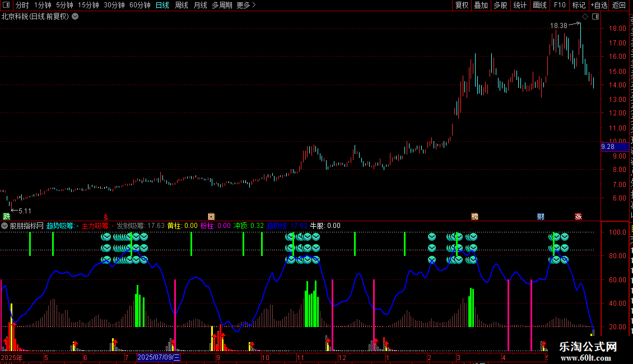Click the 发财吸筹 17.63 value
The height and width of the screenshot is (364, 633).
141,226
